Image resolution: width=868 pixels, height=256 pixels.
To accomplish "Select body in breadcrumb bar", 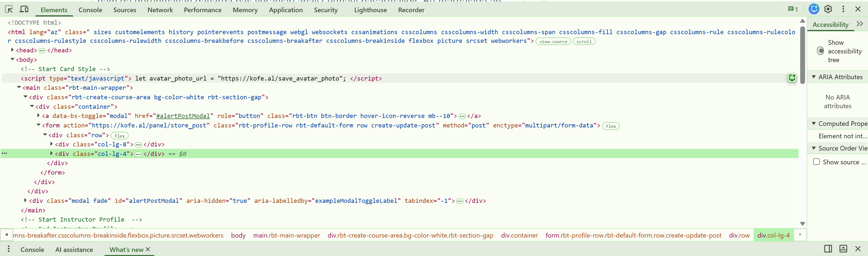I will [x=238, y=235].
